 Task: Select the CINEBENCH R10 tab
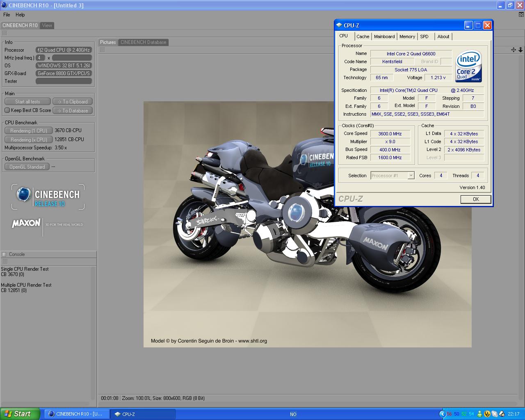click(20, 25)
